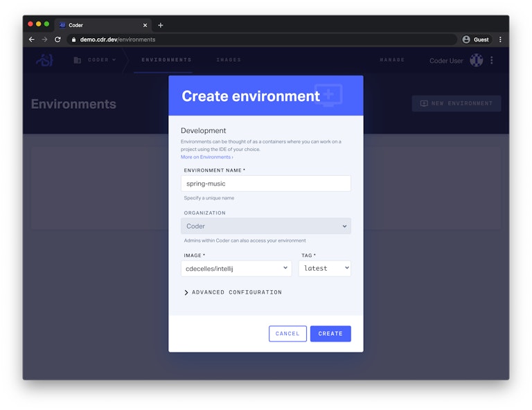Image resolution: width=532 pixels, height=410 pixels.
Task: Close the Coder browser tab
Action: pos(145,25)
